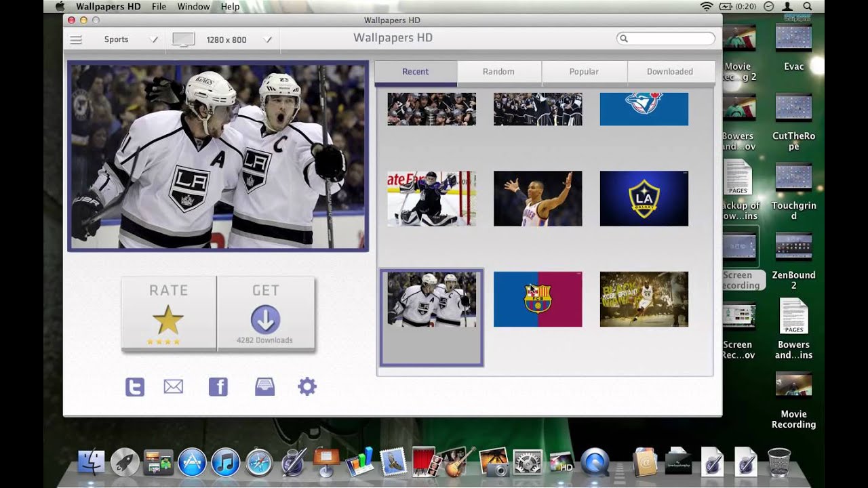Click the Twitter share icon

click(135, 387)
